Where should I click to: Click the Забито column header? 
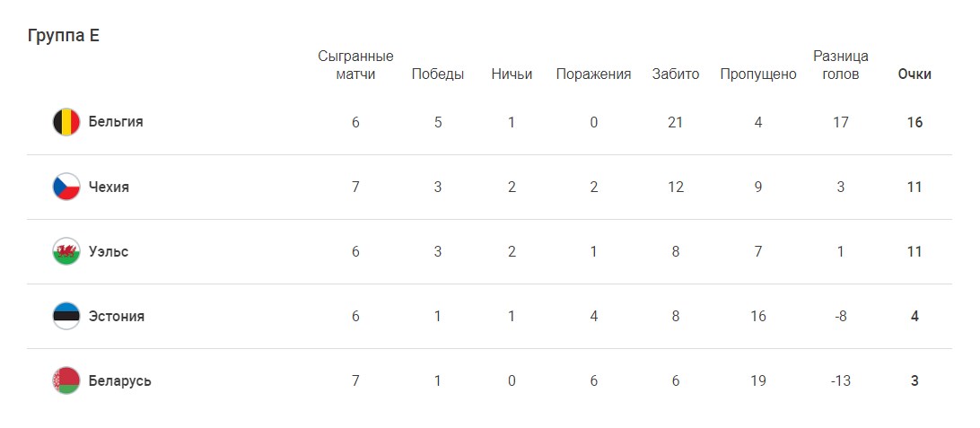676,74
